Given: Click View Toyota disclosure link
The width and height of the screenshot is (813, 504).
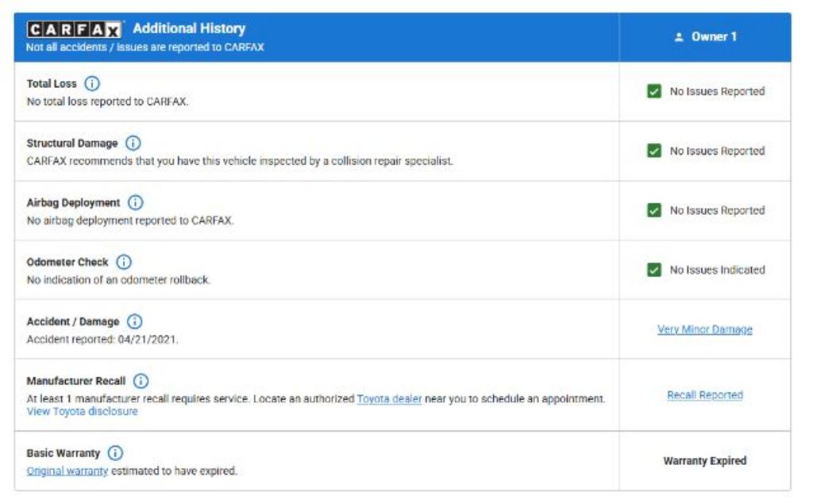Looking at the screenshot, I should pyautogui.click(x=82, y=412).
